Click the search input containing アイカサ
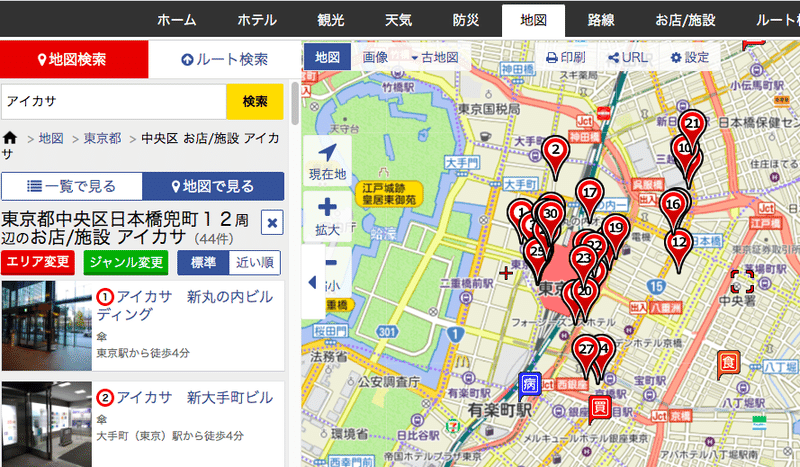800x467 pixels. 114,102
